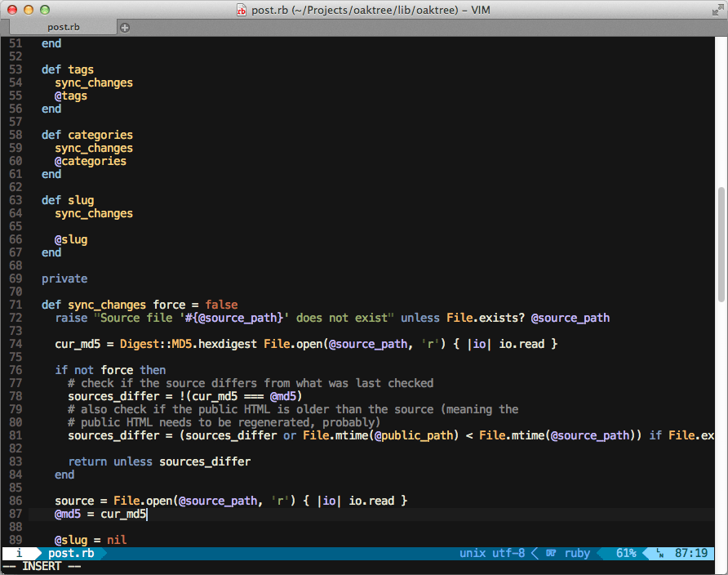Click 'nil' on line 89
Viewport: 728px width, 575px height.
point(117,540)
